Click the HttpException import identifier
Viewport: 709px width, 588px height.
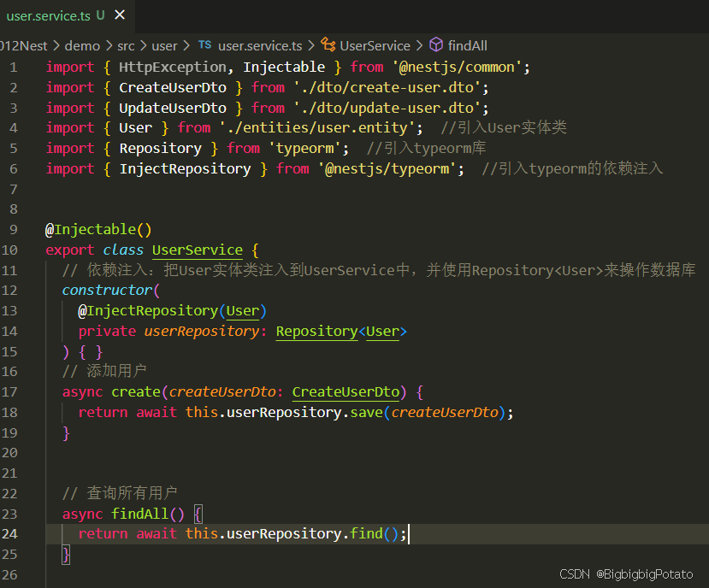173,68
